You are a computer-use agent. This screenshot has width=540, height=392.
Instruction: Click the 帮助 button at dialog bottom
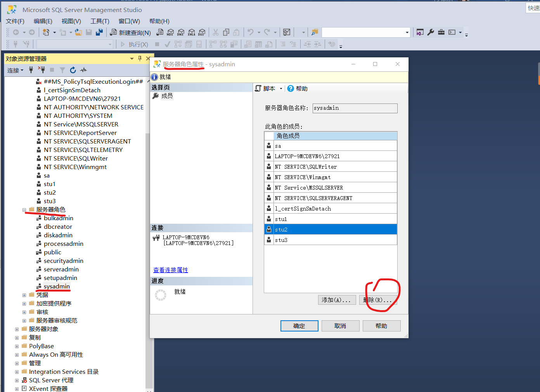coord(382,326)
